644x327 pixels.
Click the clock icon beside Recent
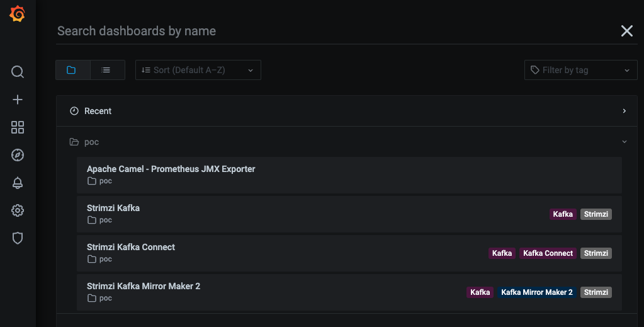pos(74,111)
